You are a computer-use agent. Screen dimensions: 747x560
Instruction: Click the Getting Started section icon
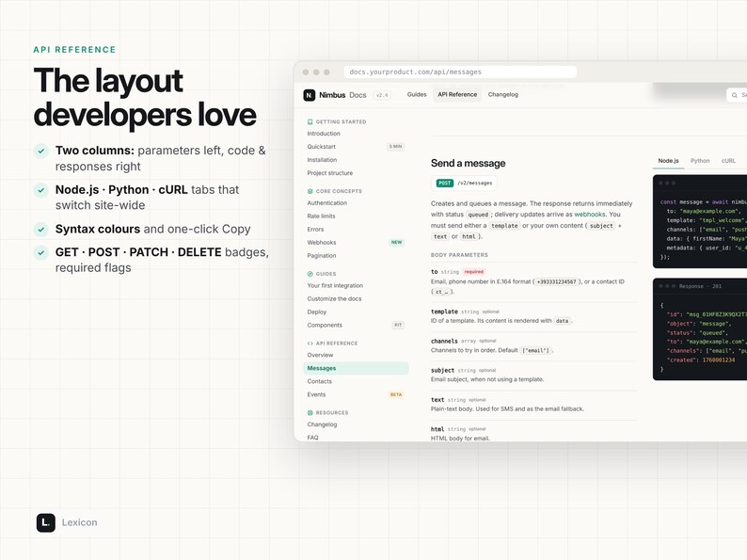pos(310,122)
